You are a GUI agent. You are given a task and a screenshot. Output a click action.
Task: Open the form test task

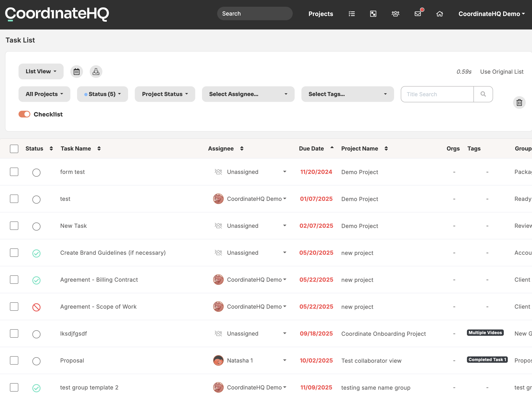(x=72, y=172)
